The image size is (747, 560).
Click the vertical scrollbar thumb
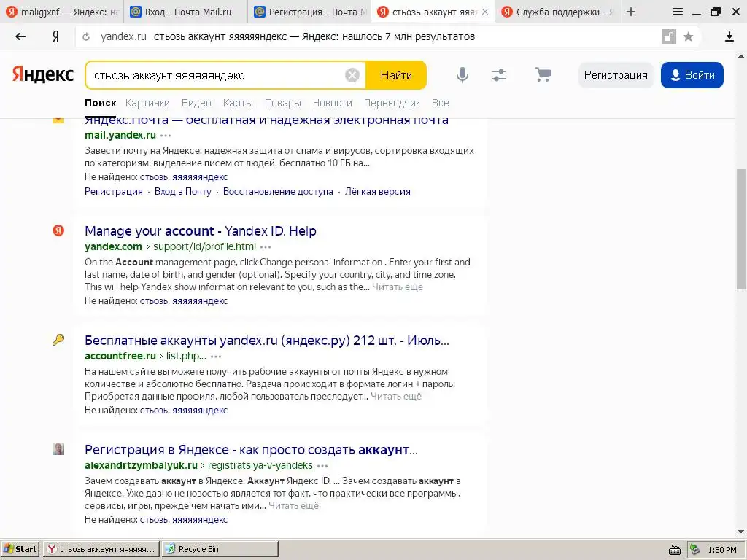(x=741, y=228)
